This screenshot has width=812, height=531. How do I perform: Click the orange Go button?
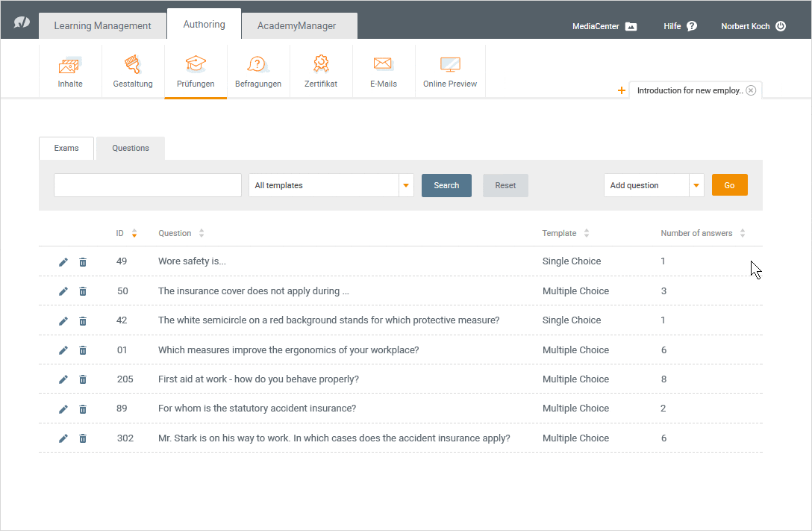pos(729,186)
